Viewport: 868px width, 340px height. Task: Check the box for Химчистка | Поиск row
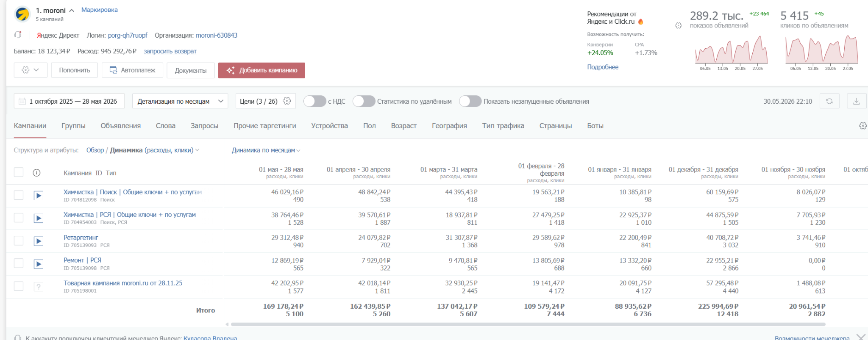pos(19,195)
